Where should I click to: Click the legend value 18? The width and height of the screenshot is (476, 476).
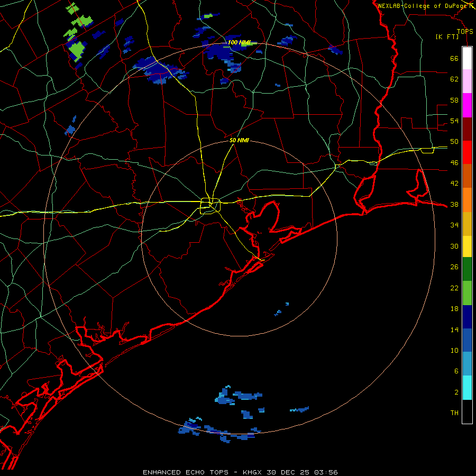[454, 308]
